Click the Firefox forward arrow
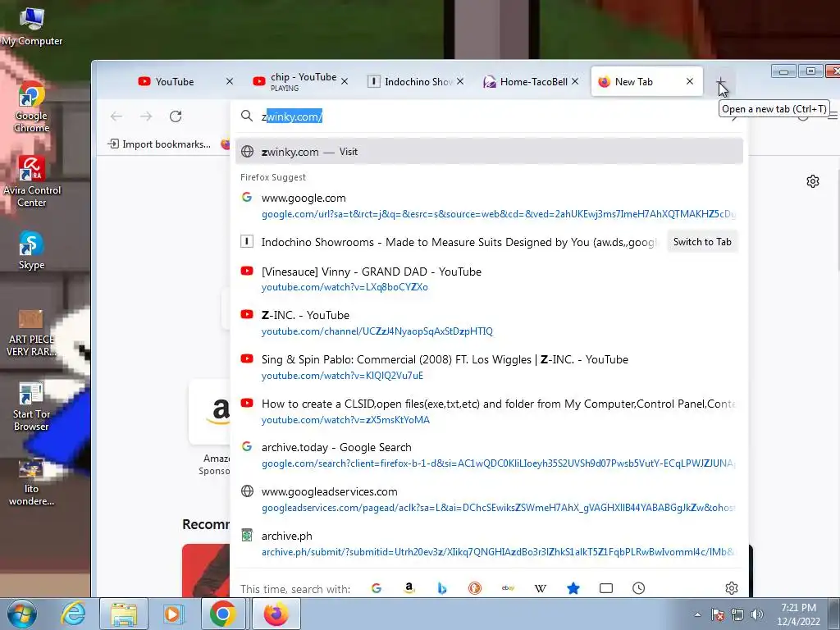 tap(146, 116)
